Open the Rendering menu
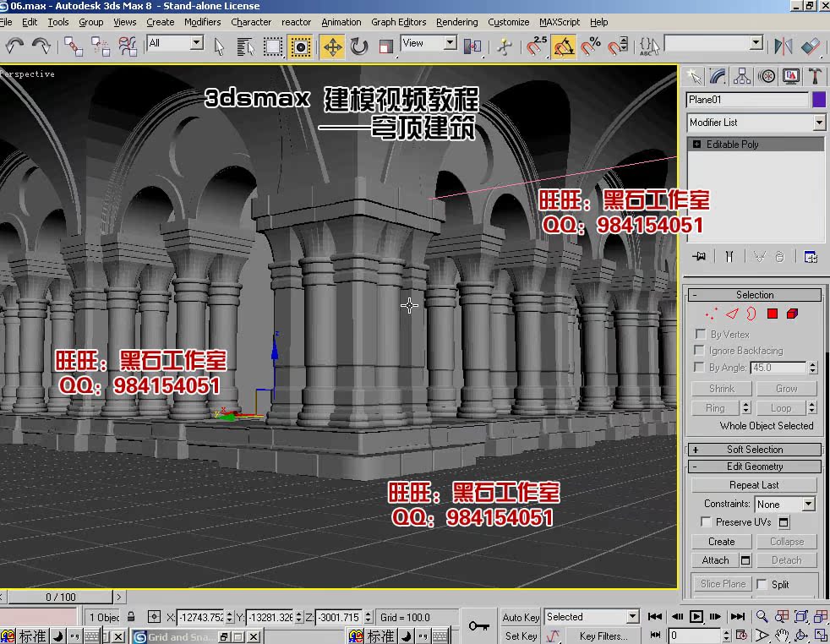 click(456, 22)
